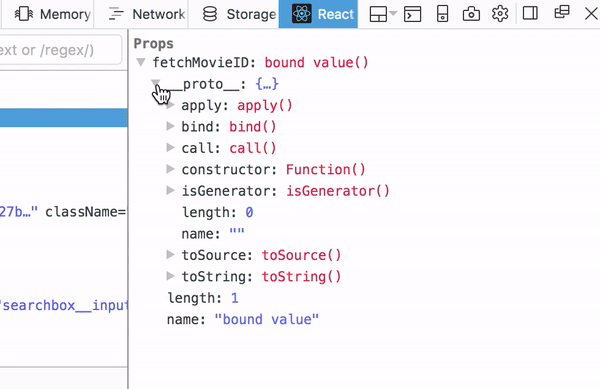Toggle responsive design mode icon
Screen dimensions: 600x389
[x=442, y=14]
